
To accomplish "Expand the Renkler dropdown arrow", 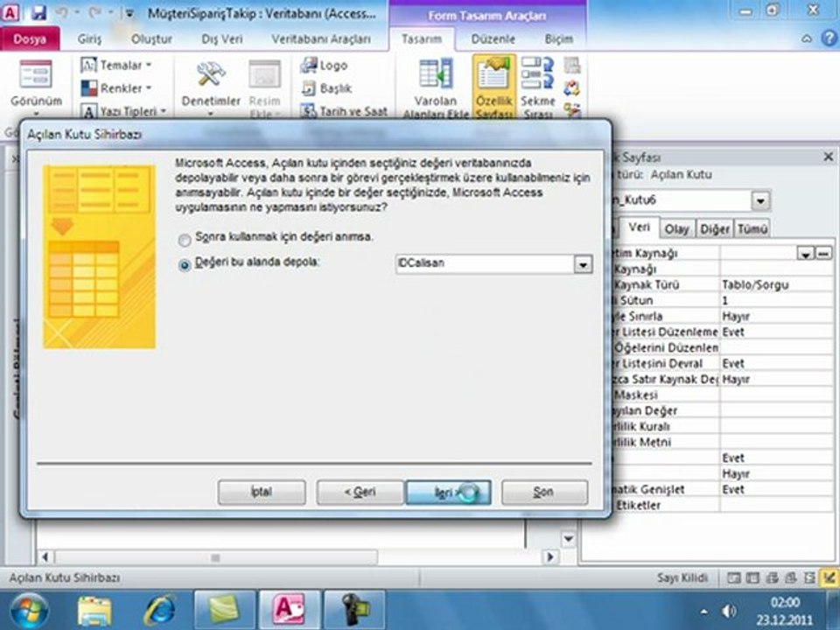I will coord(149,87).
